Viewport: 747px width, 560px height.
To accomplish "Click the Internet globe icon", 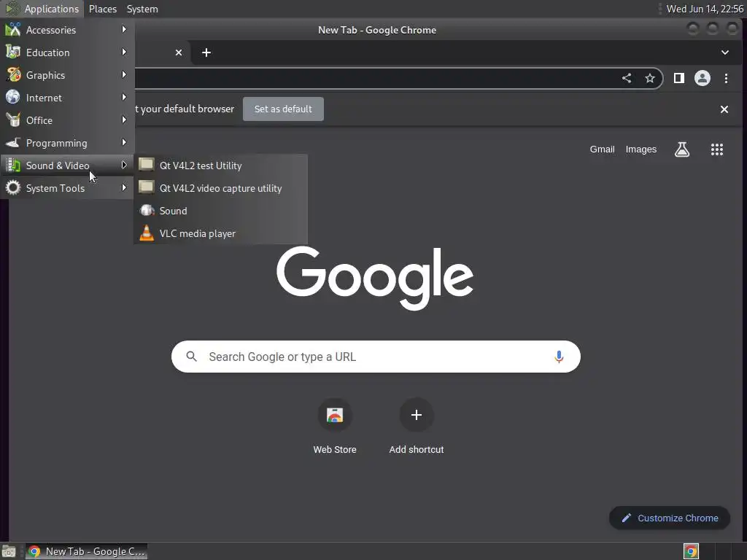I will pyautogui.click(x=13, y=97).
